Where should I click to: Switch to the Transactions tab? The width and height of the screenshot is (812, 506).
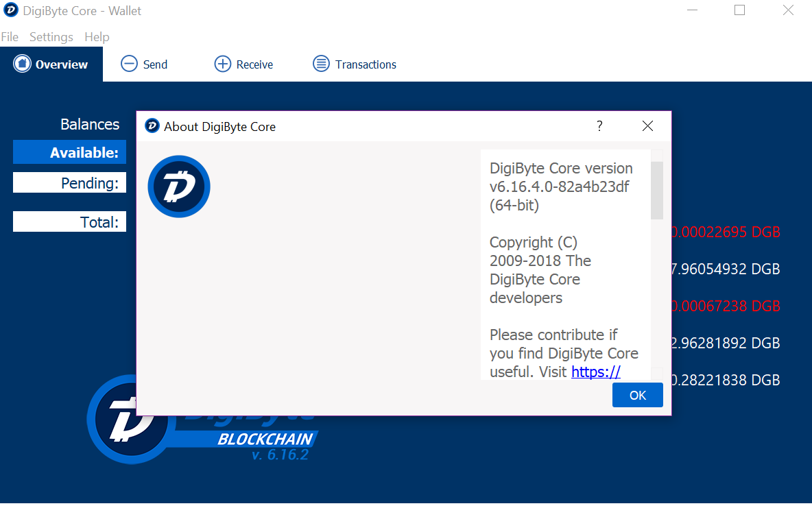click(365, 63)
